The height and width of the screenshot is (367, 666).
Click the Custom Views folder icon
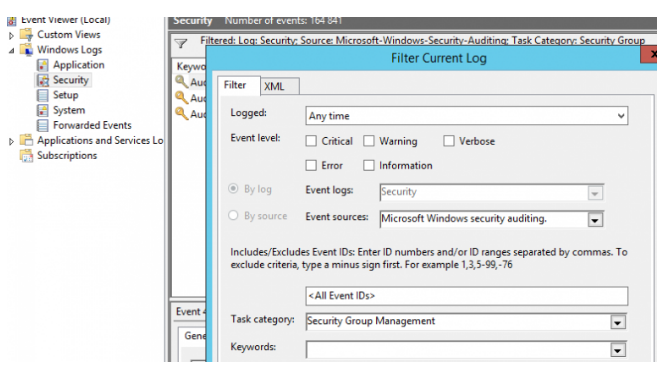click(26, 34)
